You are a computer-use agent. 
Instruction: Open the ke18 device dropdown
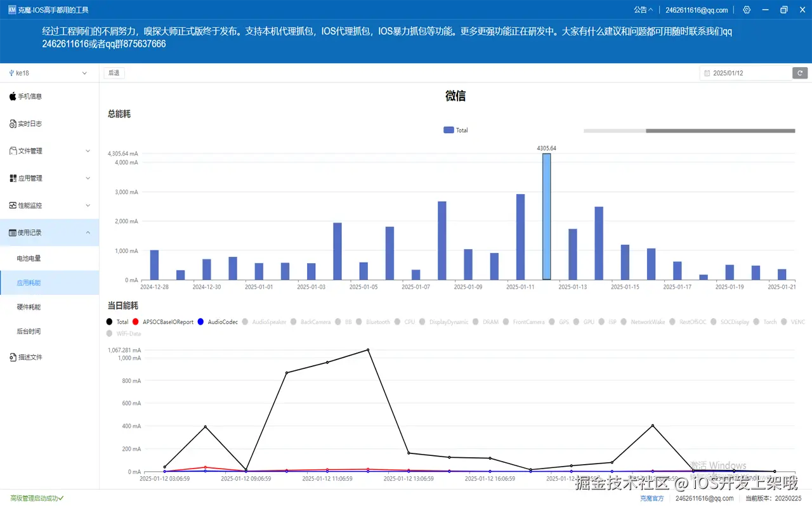pos(49,73)
